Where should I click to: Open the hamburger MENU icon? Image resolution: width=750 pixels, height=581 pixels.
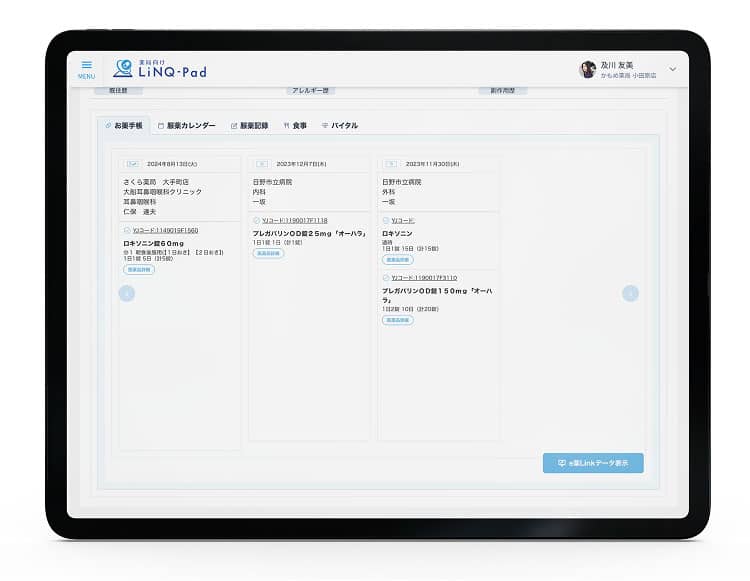click(x=86, y=68)
